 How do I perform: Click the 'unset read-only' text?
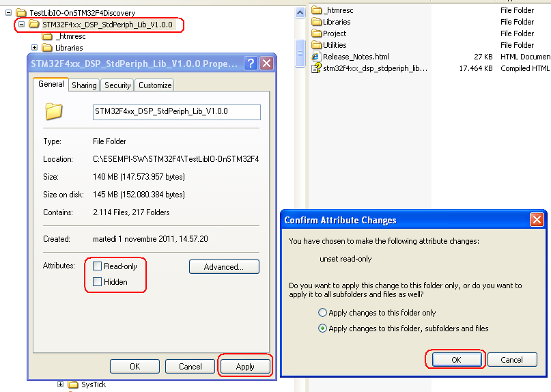pos(345,259)
